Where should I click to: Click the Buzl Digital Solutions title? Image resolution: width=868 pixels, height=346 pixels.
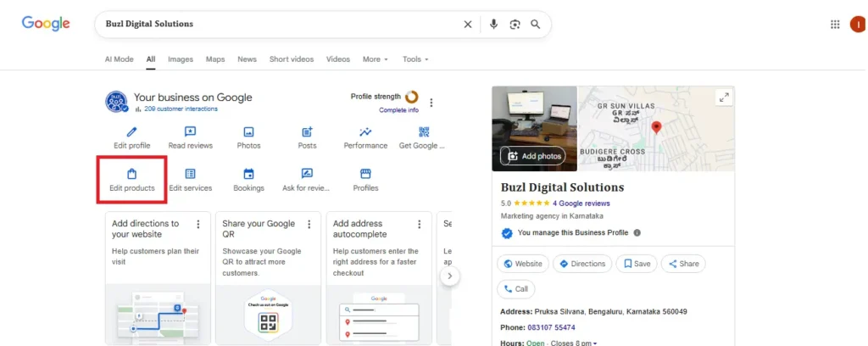pyautogui.click(x=562, y=187)
